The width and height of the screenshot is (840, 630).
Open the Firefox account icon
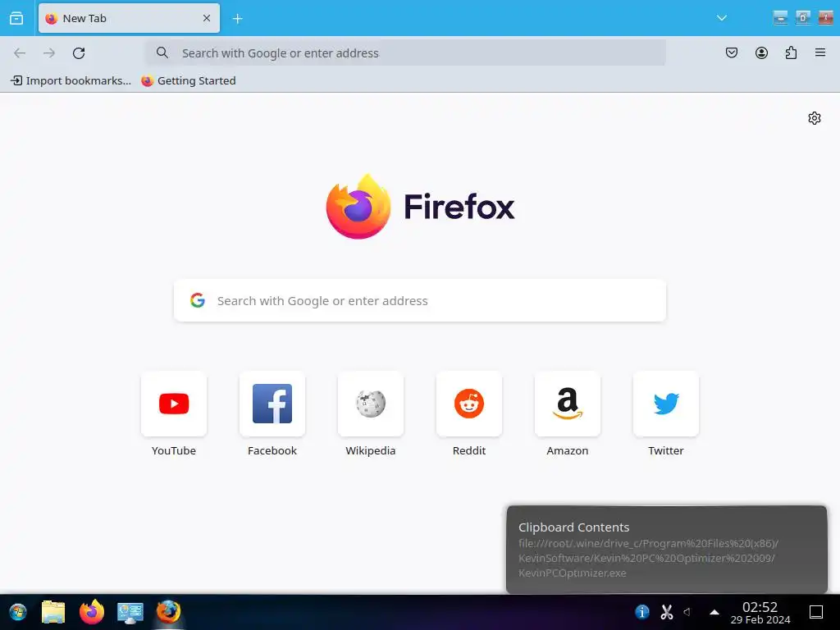pyautogui.click(x=761, y=52)
